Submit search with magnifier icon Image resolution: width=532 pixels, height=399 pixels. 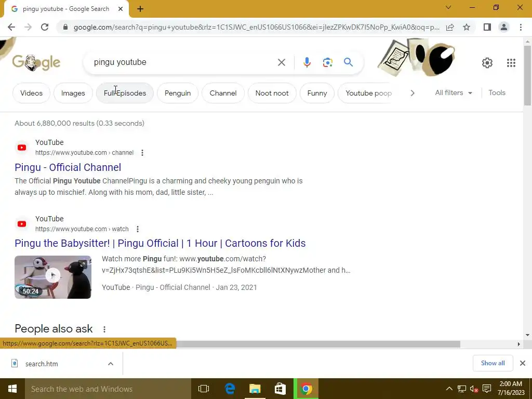(x=348, y=62)
